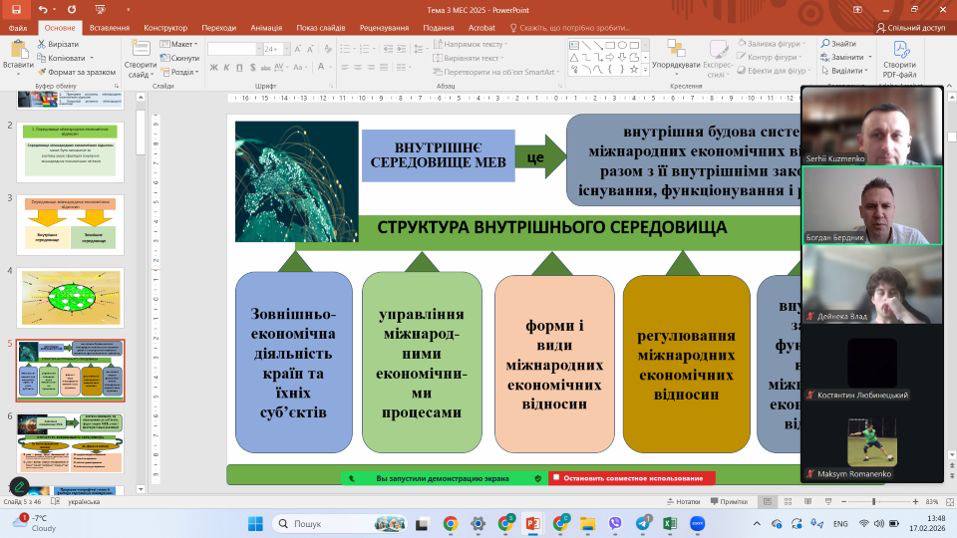Pick the triangle shape from gallery
The image size is (957, 538).
point(574,57)
